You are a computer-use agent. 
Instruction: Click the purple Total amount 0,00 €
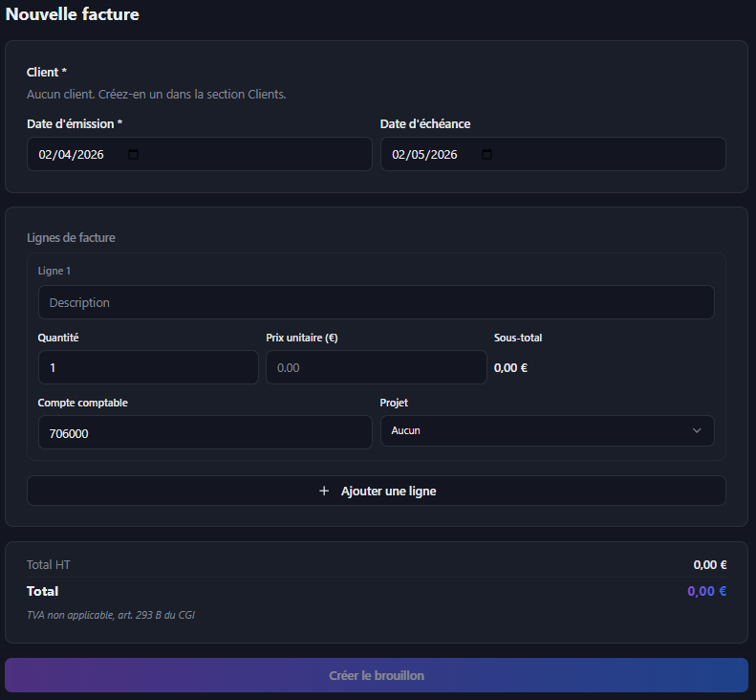tap(706, 591)
